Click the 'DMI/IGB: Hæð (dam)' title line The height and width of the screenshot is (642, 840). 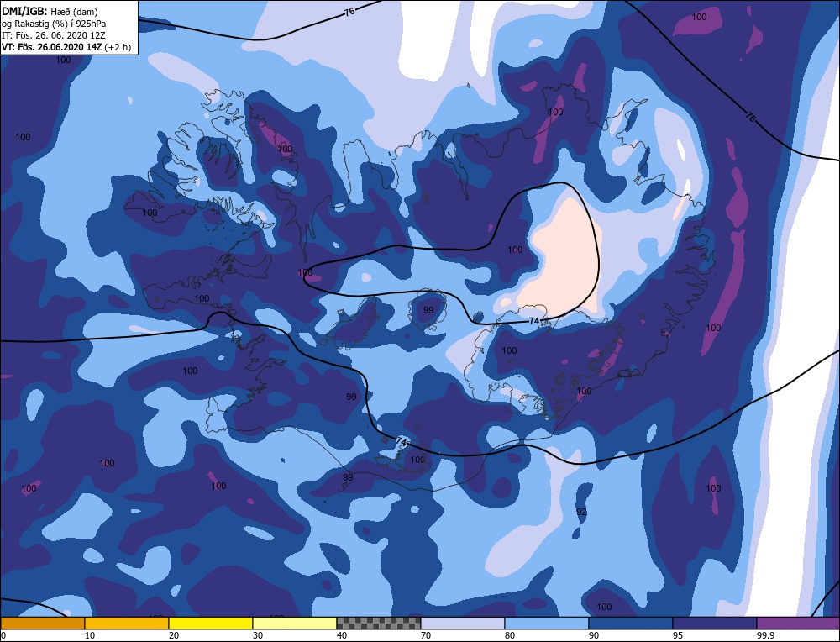50,12
